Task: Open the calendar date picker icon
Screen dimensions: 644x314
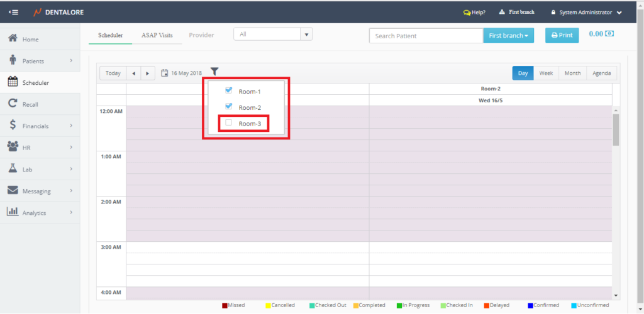Action: coord(165,73)
